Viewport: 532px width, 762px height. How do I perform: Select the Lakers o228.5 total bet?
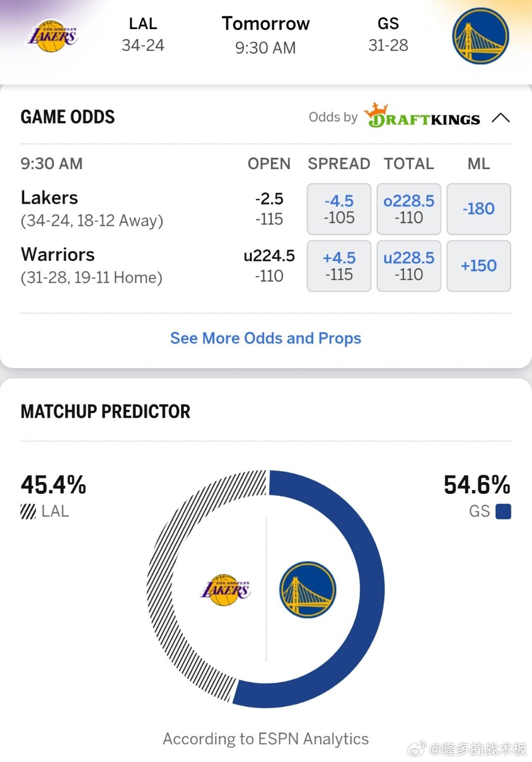point(408,209)
